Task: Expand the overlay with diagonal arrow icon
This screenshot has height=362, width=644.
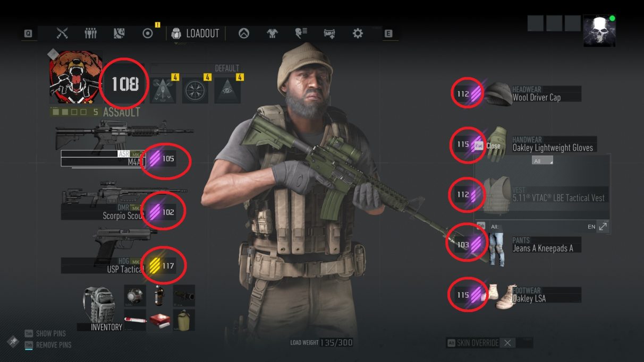Action: pos(603,226)
